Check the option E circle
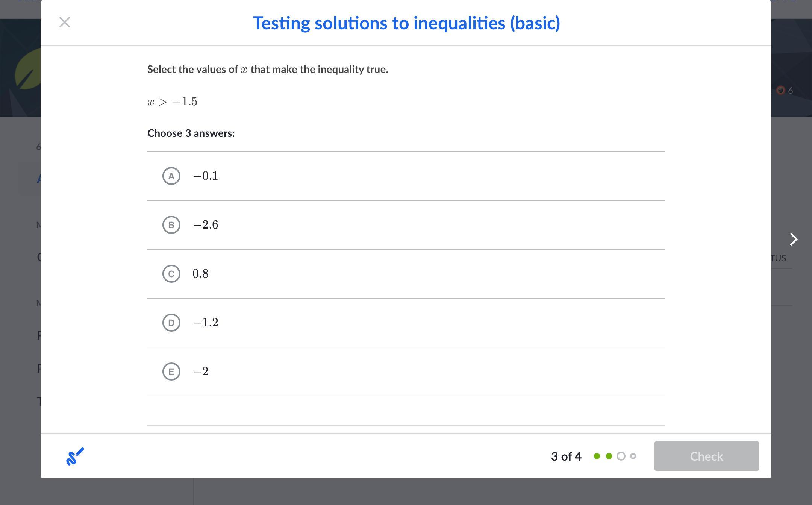Viewport: 812px width, 505px height. [x=171, y=372]
